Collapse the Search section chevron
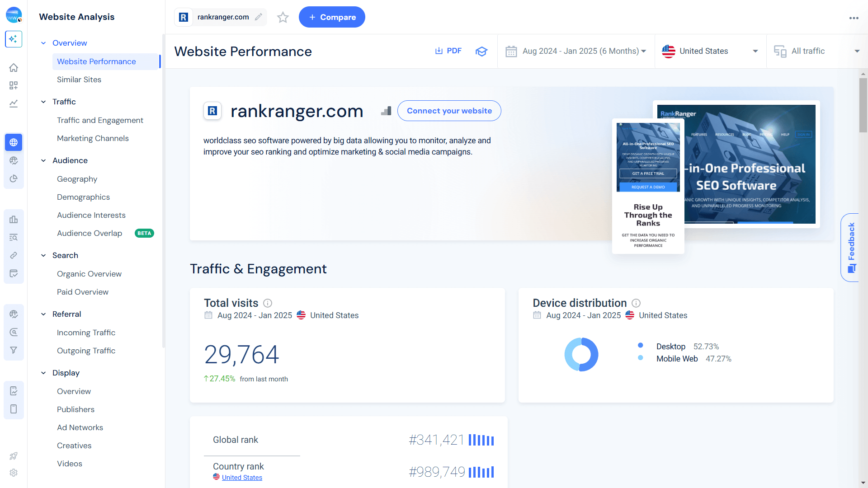The width and height of the screenshot is (868, 488). [x=43, y=255]
